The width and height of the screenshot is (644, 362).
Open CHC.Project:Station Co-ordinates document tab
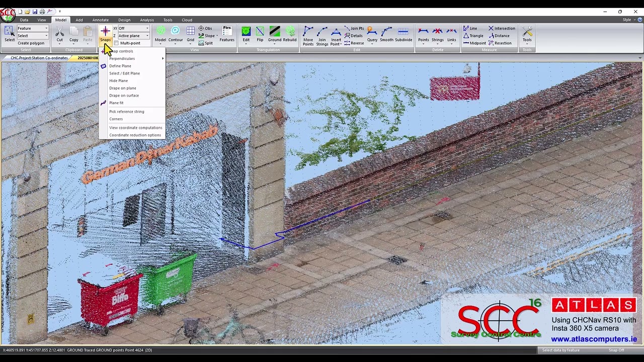tap(39, 58)
